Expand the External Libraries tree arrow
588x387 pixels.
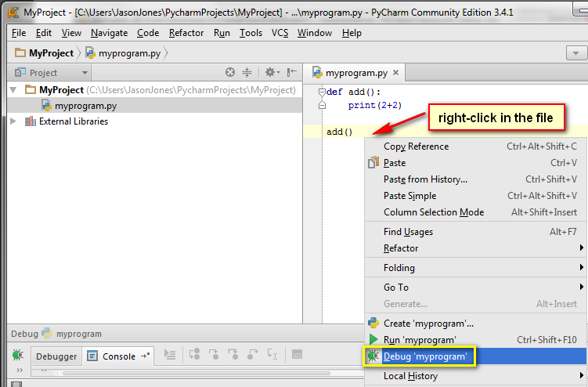[x=13, y=121]
